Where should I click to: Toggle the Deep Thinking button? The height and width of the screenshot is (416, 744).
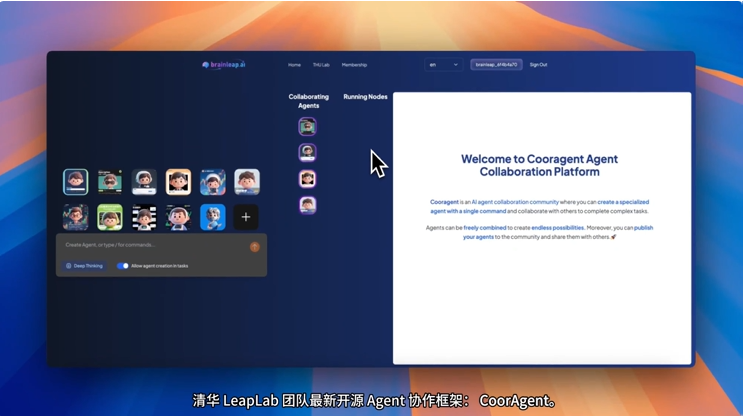coord(84,266)
